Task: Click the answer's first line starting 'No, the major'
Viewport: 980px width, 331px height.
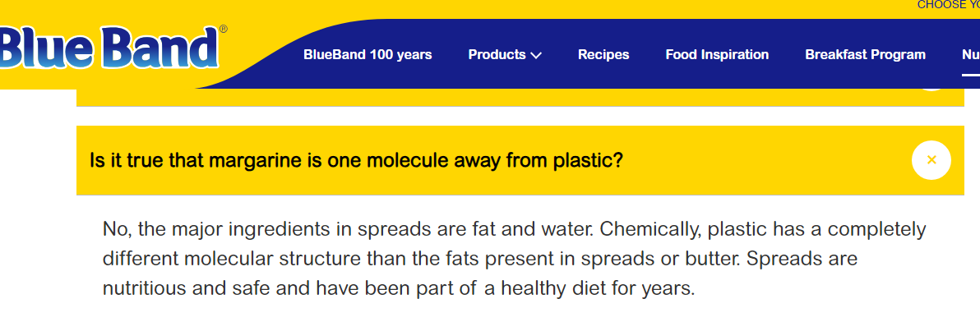Action: (514, 228)
